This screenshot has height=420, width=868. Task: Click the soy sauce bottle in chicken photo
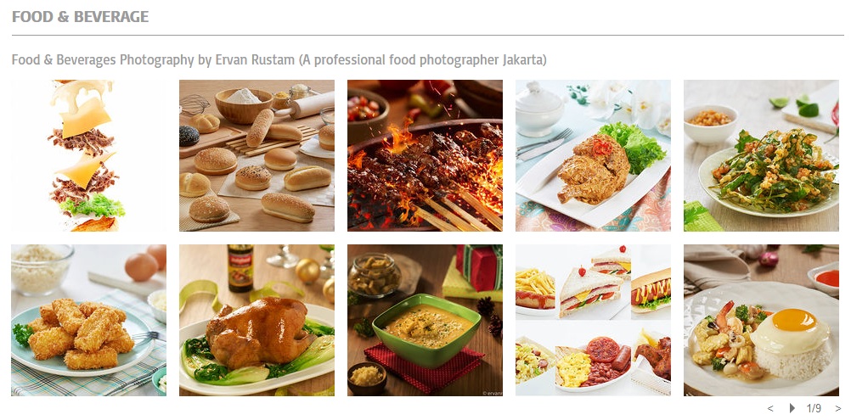pyautogui.click(x=240, y=268)
